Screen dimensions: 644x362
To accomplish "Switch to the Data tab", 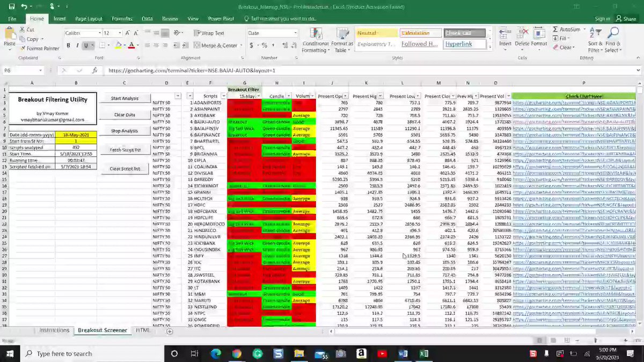I will 147,19.
